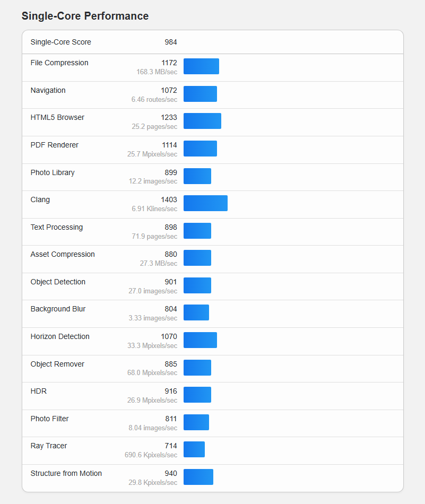This screenshot has height=504, width=425.
Task: Select the PDF Renderer row label
Action: pyautogui.click(x=54, y=145)
